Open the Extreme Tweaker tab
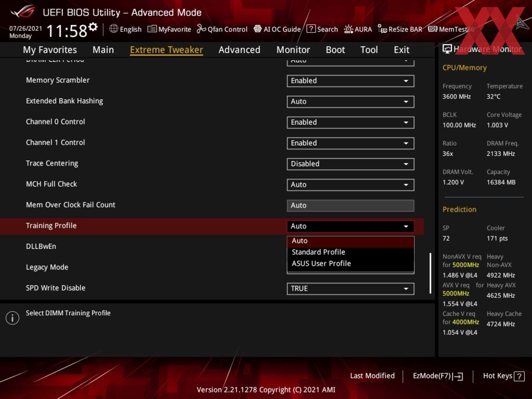Image resolution: width=532 pixels, height=399 pixels. click(x=166, y=50)
